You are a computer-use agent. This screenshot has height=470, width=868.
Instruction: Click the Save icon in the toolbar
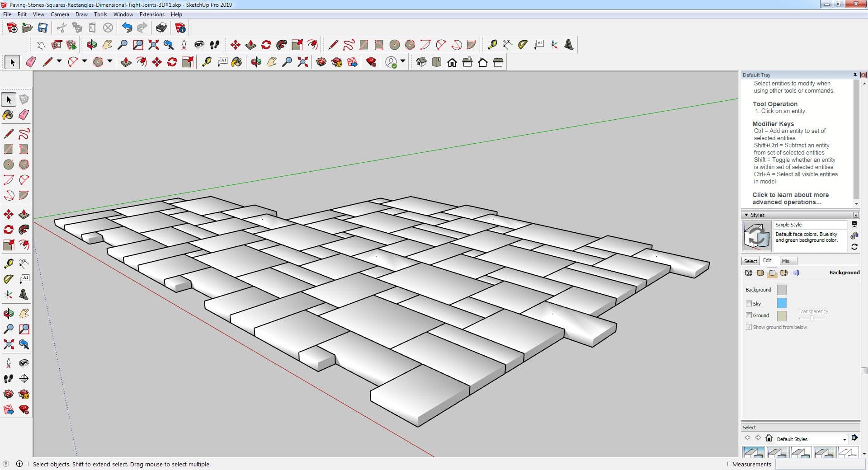[42, 28]
